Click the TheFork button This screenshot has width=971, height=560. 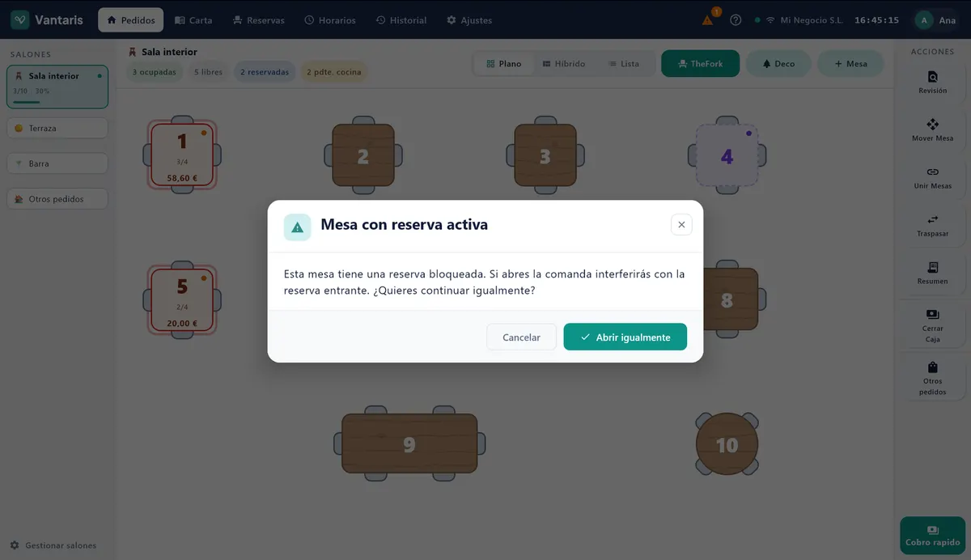700,64
